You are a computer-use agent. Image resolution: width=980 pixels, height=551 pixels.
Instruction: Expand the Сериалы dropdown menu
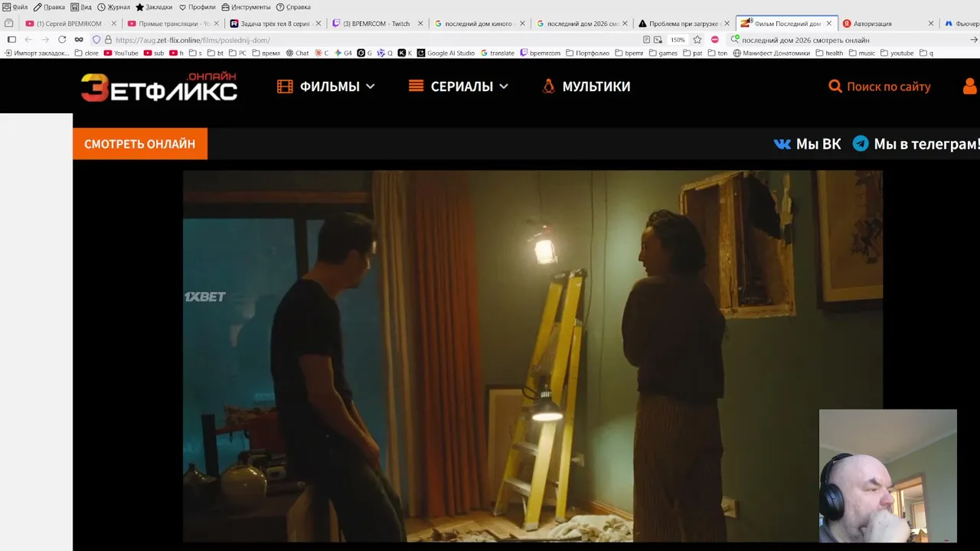[x=458, y=86]
